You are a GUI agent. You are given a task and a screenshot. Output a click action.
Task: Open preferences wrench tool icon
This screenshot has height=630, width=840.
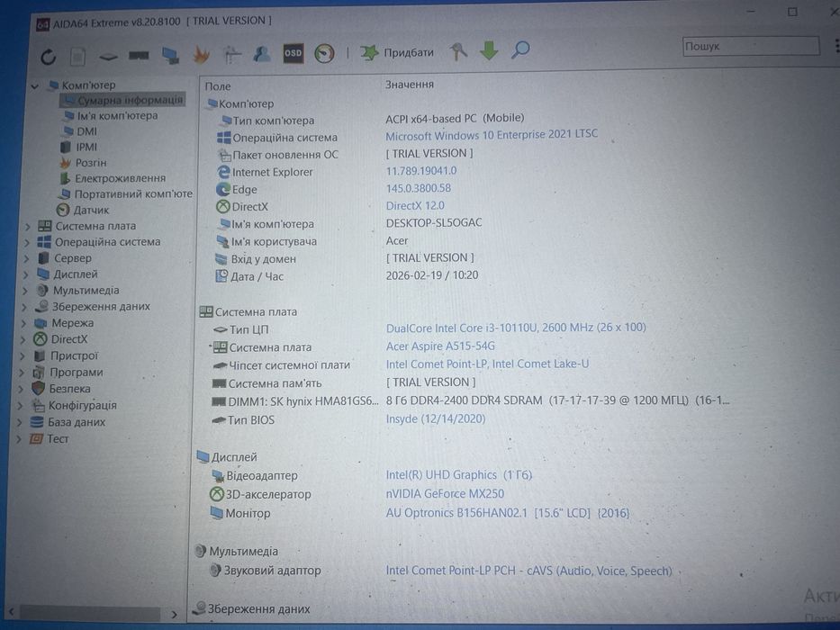click(458, 51)
